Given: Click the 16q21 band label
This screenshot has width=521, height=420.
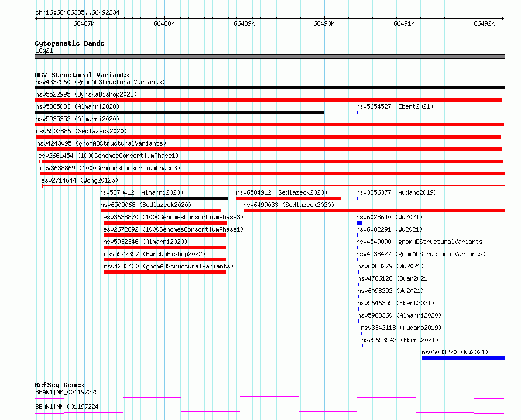Looking at the screenshot, I should [44, 50].
